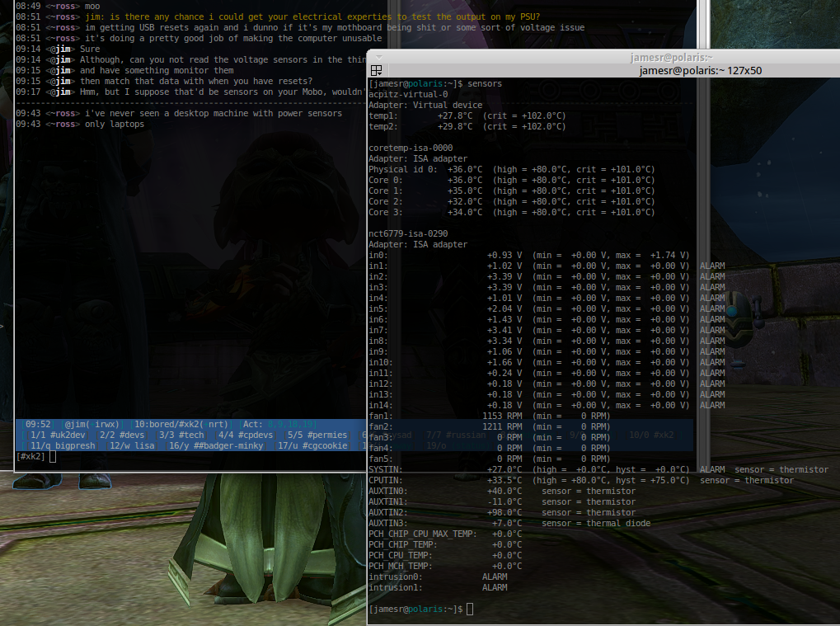Viewport: 840px width, 626px height.
Task: Click the 'Core 1:' temperature row
Action: [x=512, y=191]
